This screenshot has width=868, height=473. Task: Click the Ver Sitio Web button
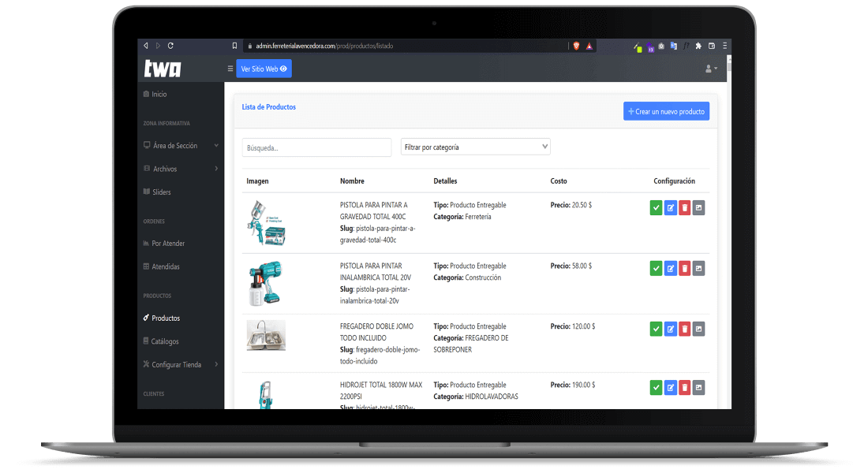264,69
